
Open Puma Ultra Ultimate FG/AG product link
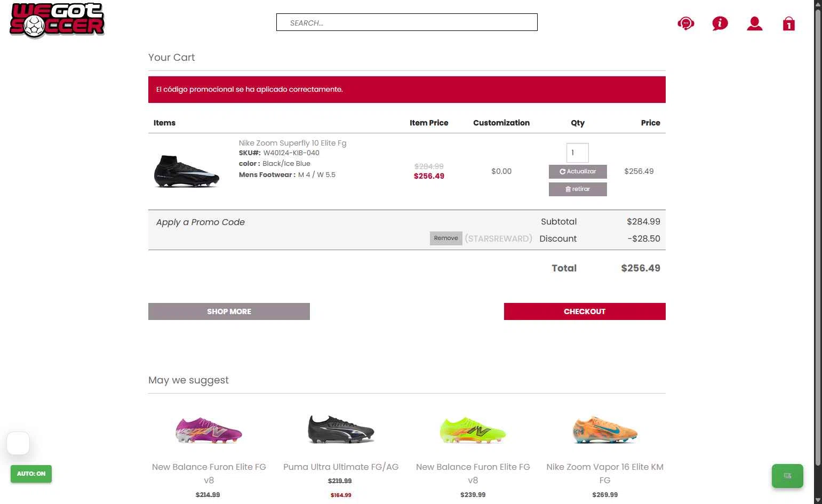tap(341, 467)
